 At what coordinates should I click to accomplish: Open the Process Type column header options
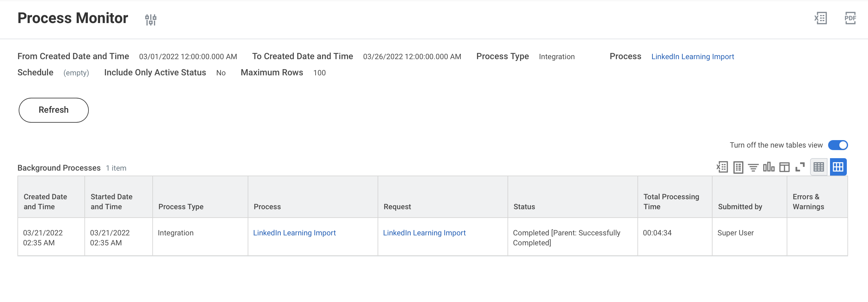pos(181,206)
